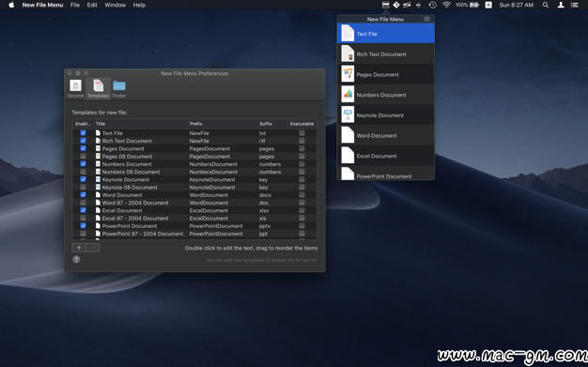Open the Notification Center icon
Image resolution: width=588 pixels, height=367 pixels.
(574, 5)
